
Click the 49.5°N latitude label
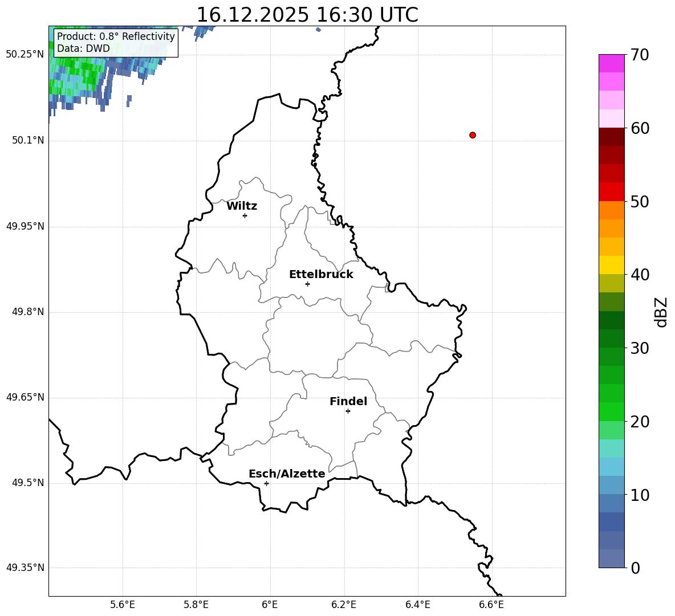point(28,483)
